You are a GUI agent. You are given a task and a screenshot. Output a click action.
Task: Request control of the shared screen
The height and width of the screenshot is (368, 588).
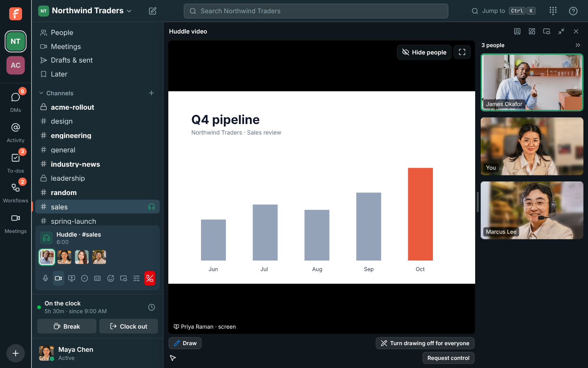pos(448,358)
